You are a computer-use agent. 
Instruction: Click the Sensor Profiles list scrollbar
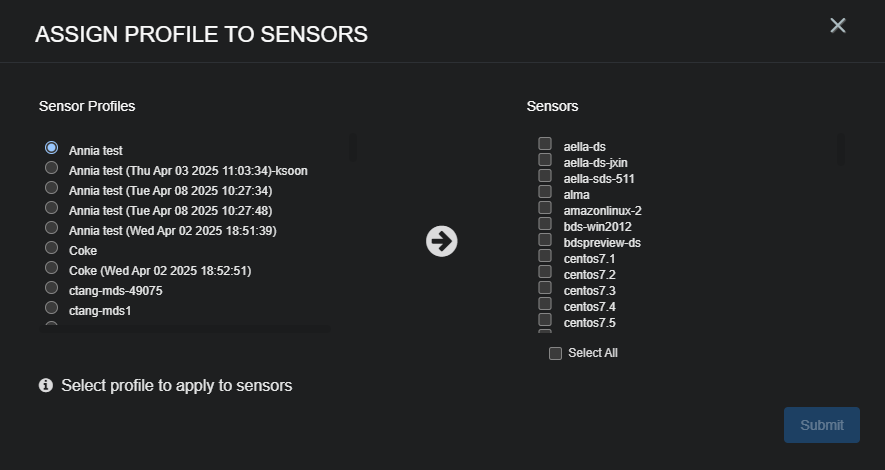[x=352, y=146]
